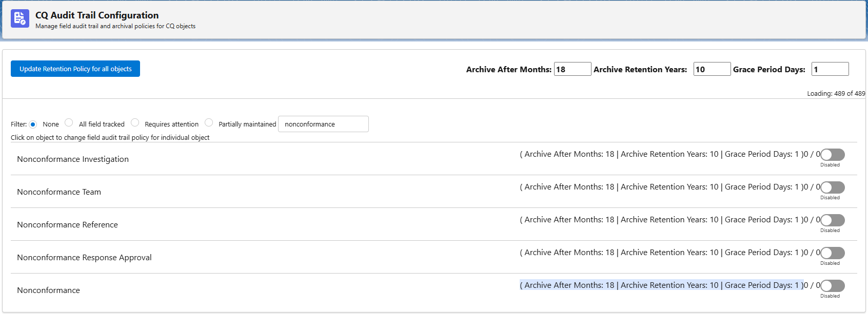Viewport: 868px width, 314px height.
Task: Click the CQ Audit Trail Configuration icon
Action: coord(20,18)
